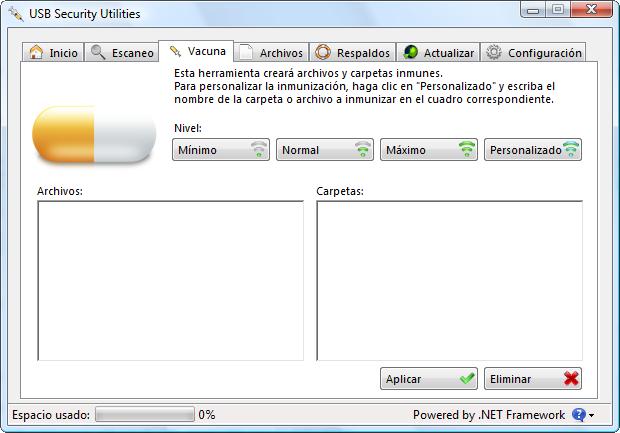Screen dimensions: 620x433
Task: Click the globe icon on Actualizar tab
Action: pos(410,52)
